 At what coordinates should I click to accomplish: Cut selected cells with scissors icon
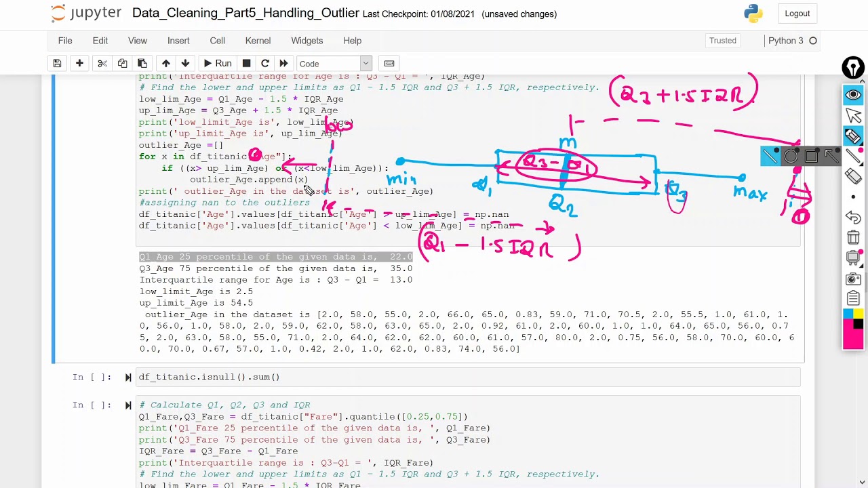pos(102,64)
